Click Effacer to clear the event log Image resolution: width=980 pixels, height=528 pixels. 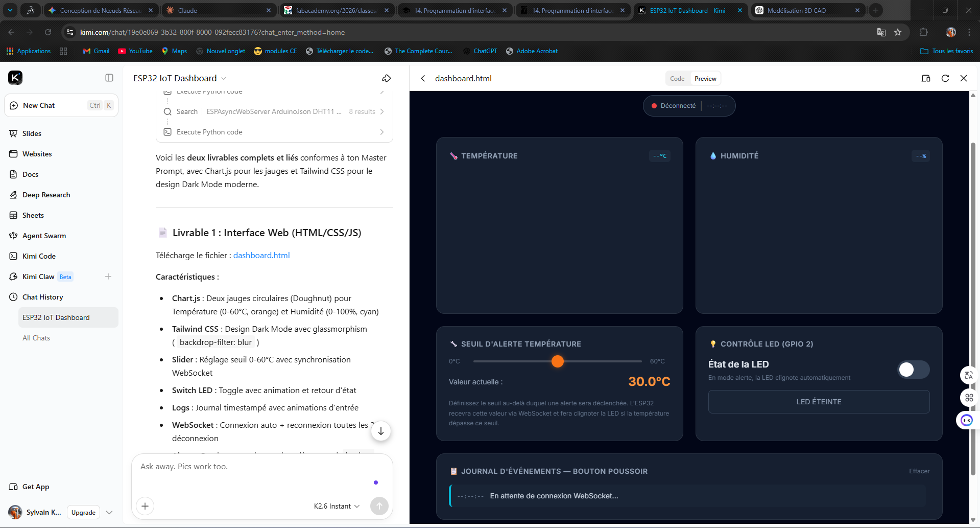[919, 471]
